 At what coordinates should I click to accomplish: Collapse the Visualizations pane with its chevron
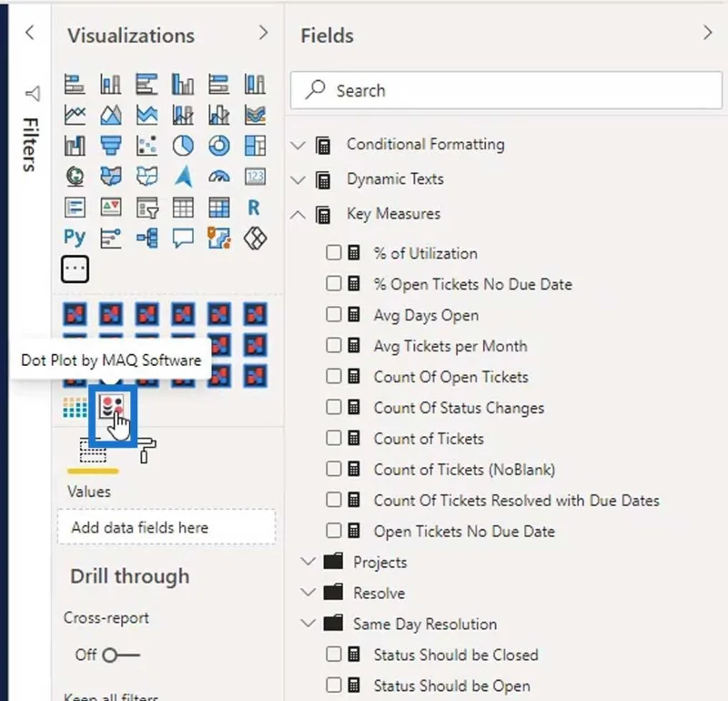[263, 33]
